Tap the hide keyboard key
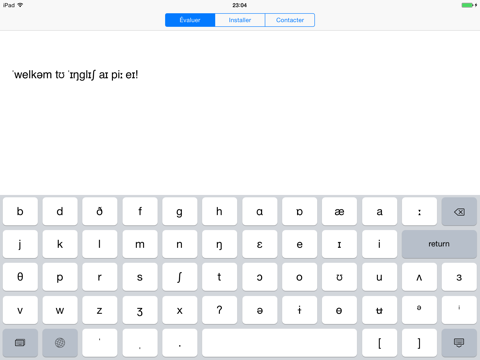The width and height of the screenshot is (480, 360). [459, 343]
